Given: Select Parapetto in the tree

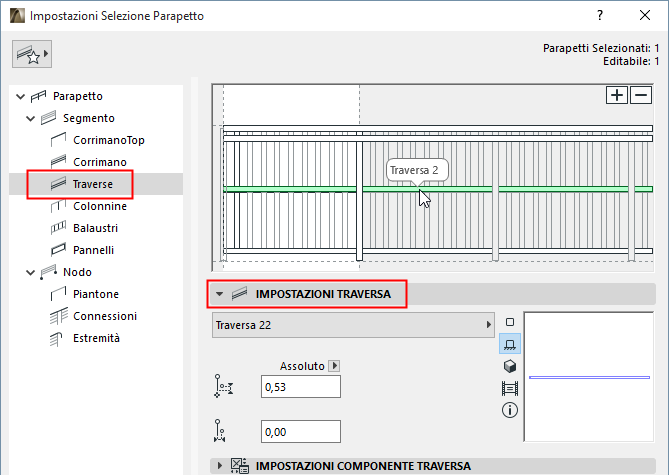Looking at the screenshot, I should point(78,96).
